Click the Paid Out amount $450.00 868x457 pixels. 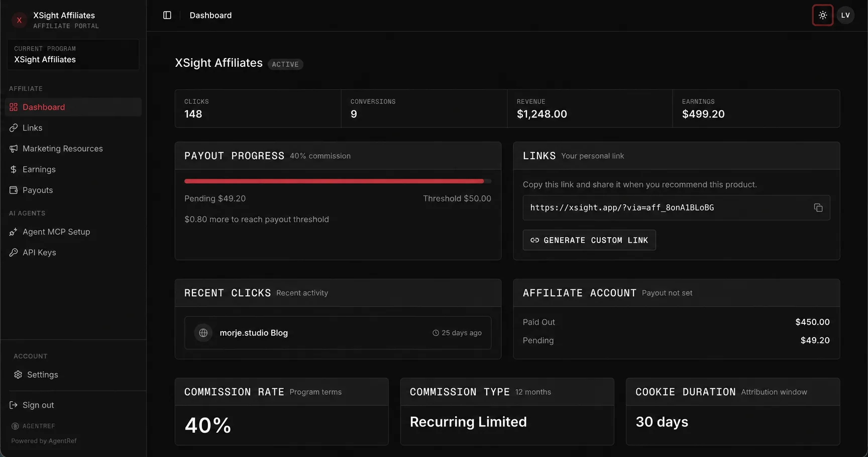(x=812, y=322)
